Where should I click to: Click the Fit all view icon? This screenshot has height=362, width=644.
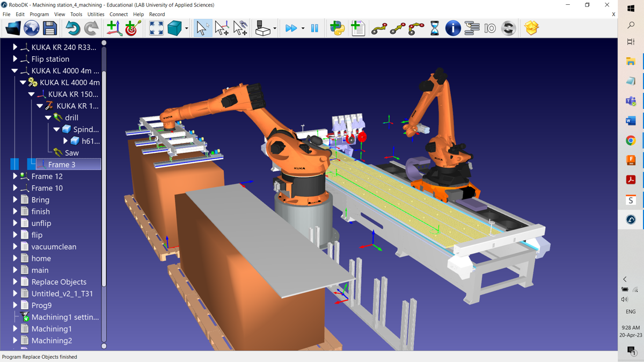coord(156,28)
